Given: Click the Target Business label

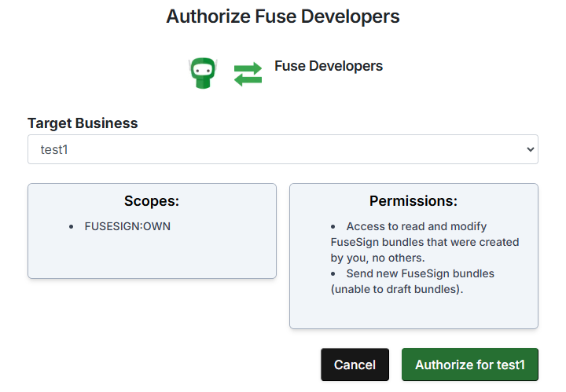Looking at the screenshot, I should point(83,123).
